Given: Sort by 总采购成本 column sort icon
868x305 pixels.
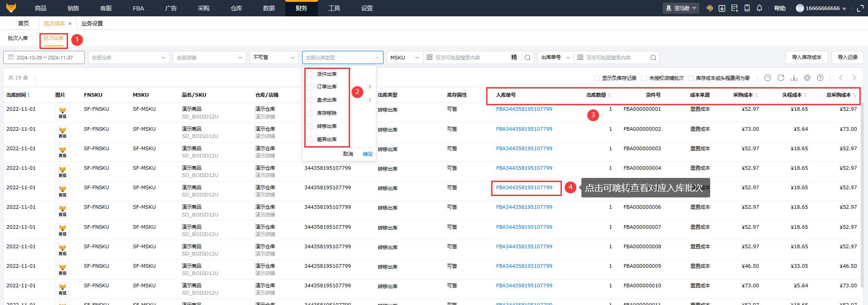Looking at the screenshot, I should [854, 95].
